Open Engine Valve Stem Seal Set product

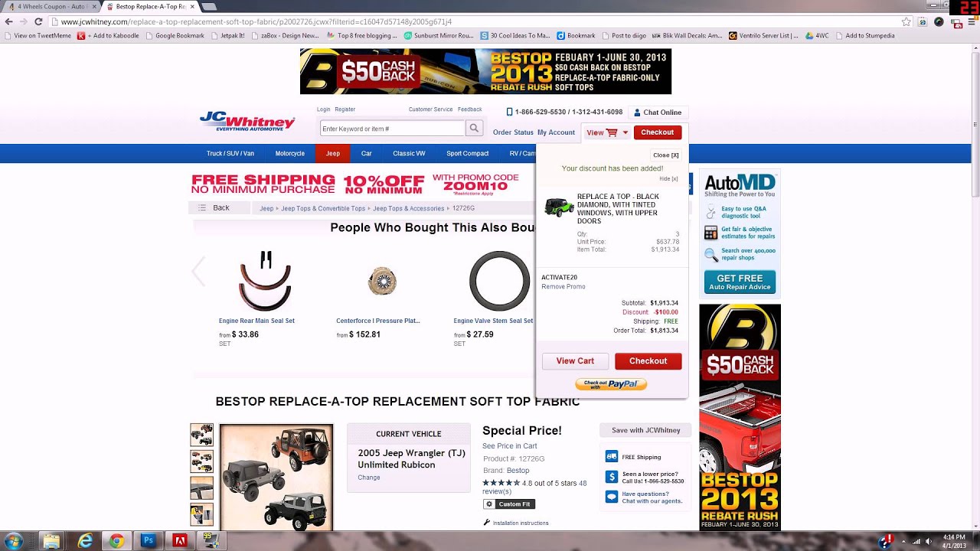pyautogui.click(x=493, y=321)
